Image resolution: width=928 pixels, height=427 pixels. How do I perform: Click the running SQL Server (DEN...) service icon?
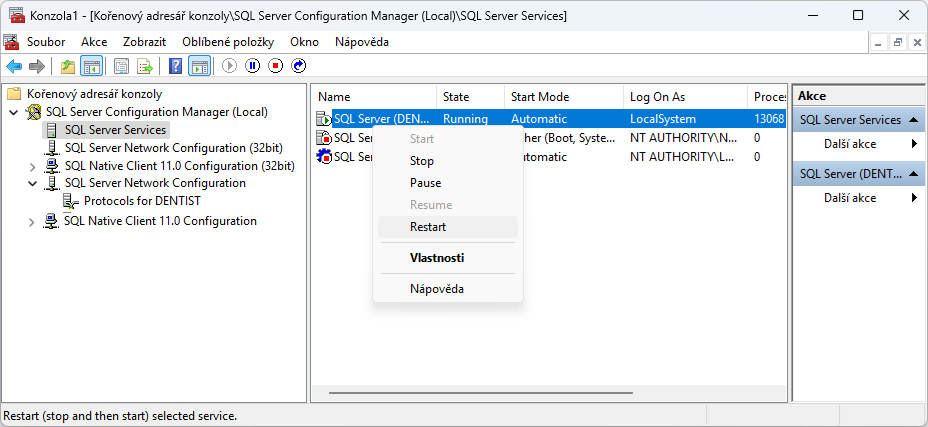point(324,119)
